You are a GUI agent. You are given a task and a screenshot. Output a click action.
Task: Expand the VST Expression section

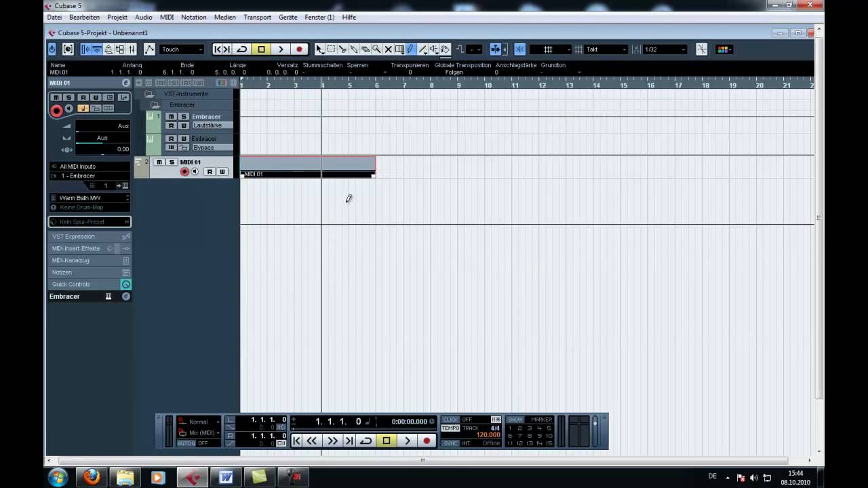(90, 237)
